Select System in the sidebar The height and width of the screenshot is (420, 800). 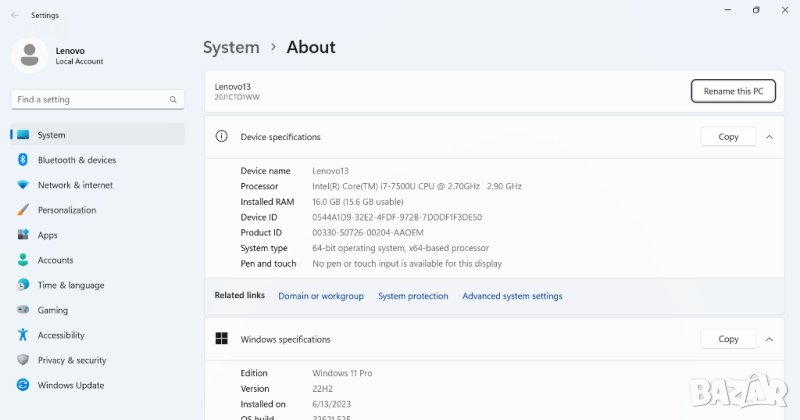[51, 135]
